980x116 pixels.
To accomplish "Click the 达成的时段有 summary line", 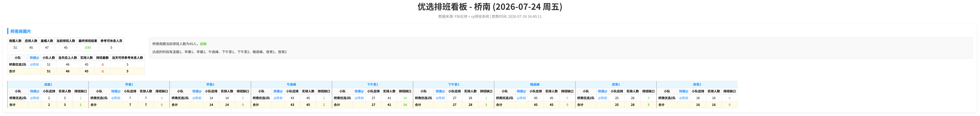I will coord(219,52).
